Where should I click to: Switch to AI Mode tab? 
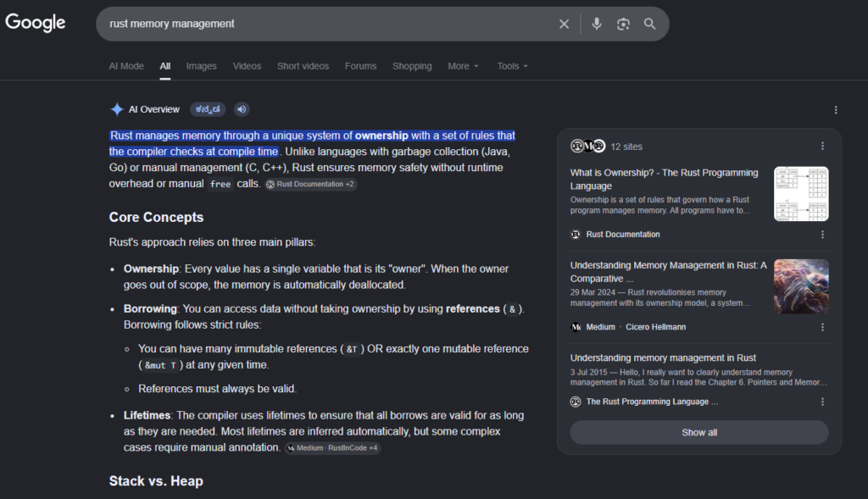[x=126, y=66]
